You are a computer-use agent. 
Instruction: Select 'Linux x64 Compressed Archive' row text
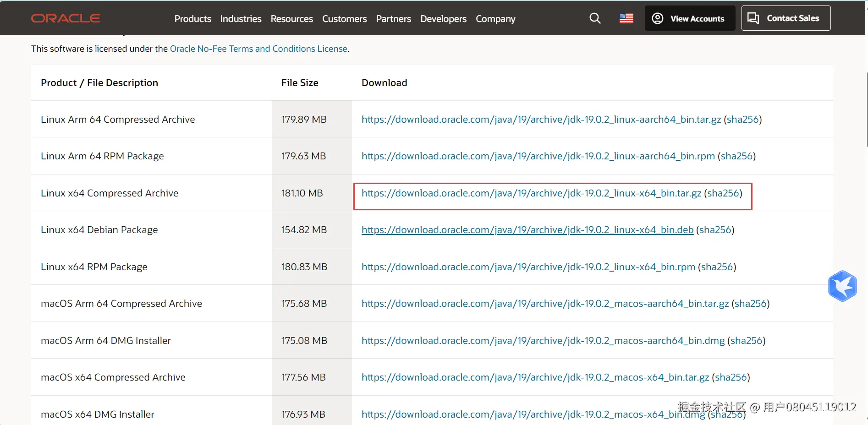tap(110, 193)
